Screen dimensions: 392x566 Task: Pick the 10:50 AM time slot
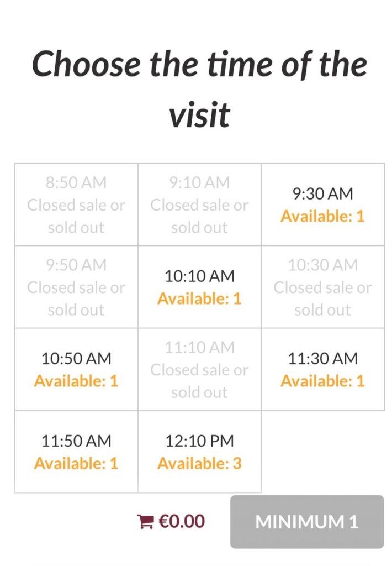(76, 369)
